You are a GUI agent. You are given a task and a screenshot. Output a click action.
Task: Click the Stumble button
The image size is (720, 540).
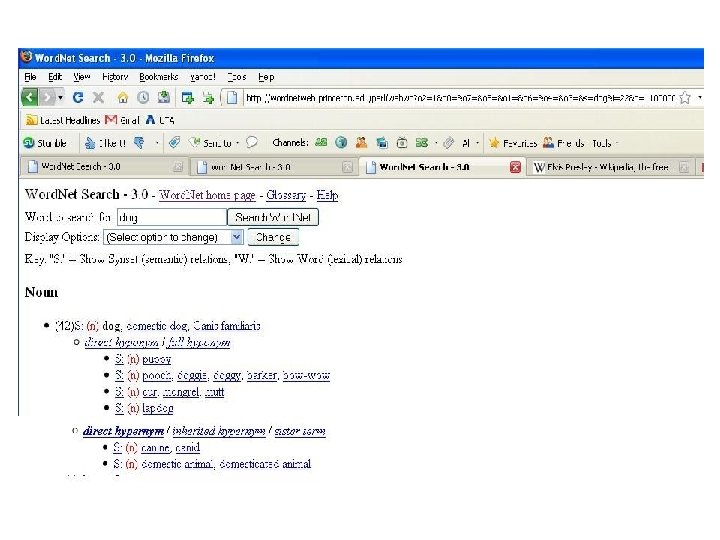(x=45, y=143)
